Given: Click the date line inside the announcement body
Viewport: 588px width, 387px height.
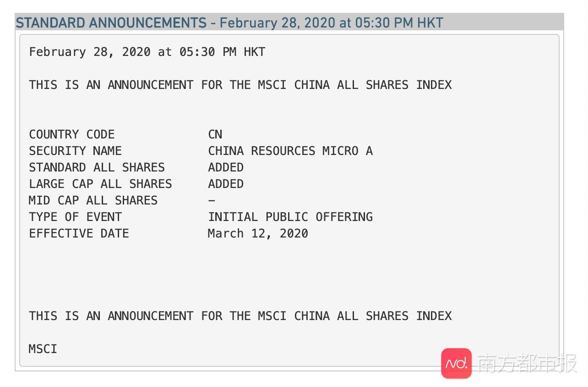Looking at the screenshot, I should tap(147, 52).
